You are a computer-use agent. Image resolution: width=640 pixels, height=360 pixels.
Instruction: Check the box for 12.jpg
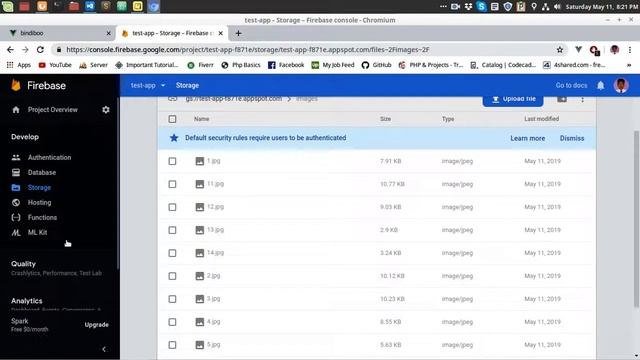[172, 207]
